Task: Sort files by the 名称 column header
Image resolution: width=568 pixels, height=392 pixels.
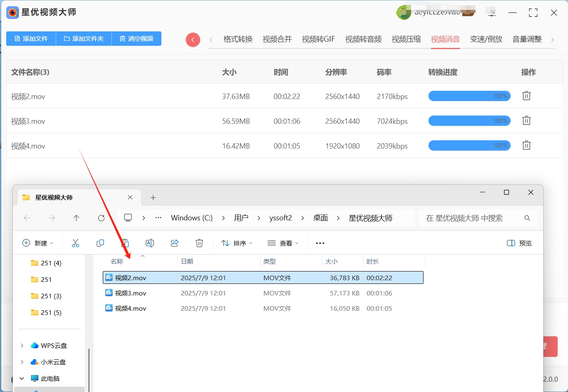Action: (x=117, y=261)
